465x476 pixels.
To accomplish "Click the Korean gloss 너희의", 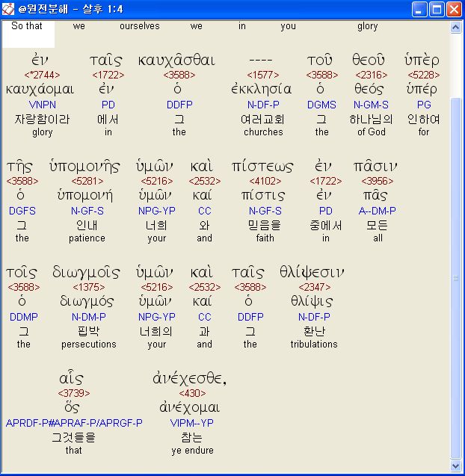I will point(156,331).
